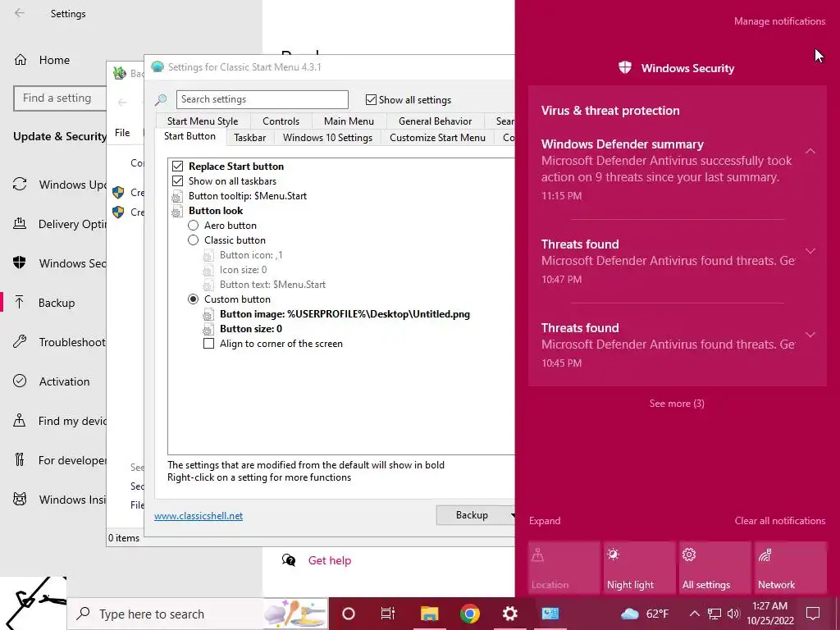840x630 pixels.
Task: Open the General Behavior tab
Action: [x=435, y=121]
